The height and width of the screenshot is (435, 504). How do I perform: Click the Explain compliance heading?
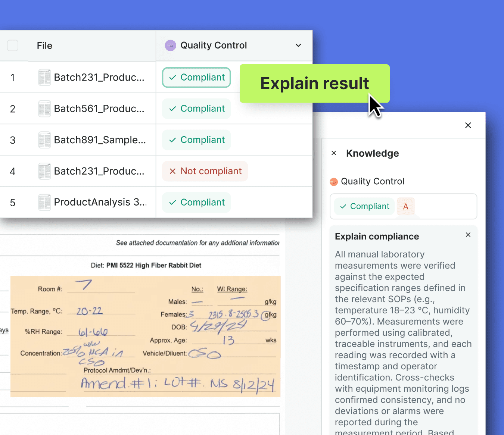point(377,237)
